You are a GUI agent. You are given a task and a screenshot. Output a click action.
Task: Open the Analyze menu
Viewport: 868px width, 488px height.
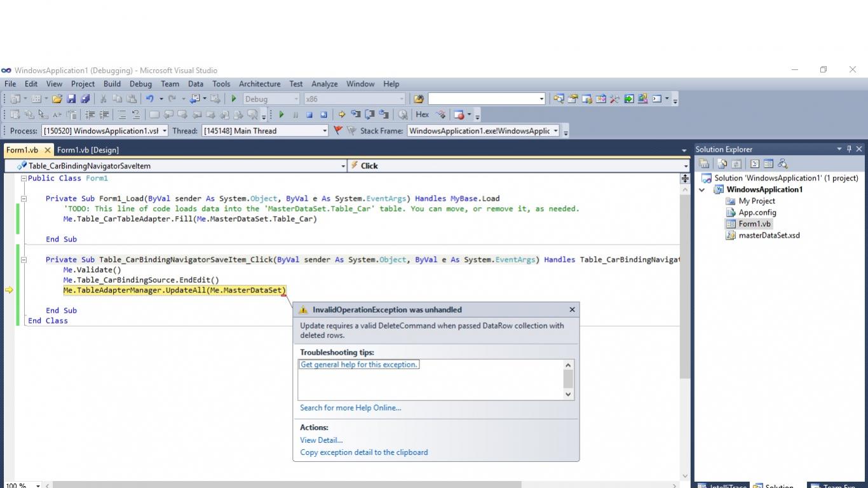coord(324,84)
